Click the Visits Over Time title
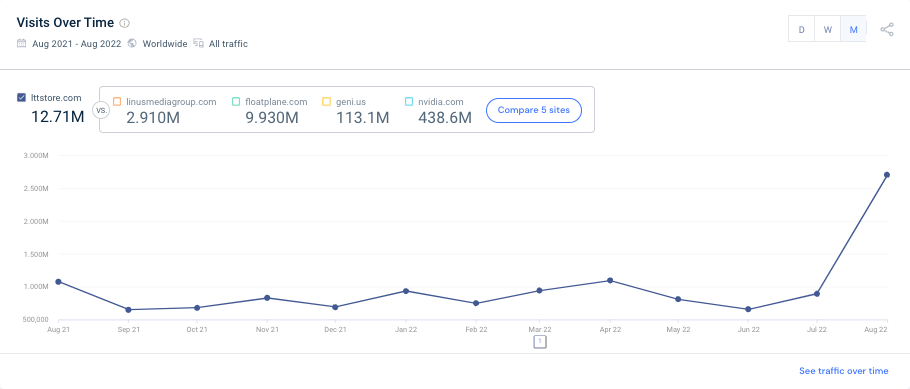This screenshot has width=910, height=389. (65, 23)
